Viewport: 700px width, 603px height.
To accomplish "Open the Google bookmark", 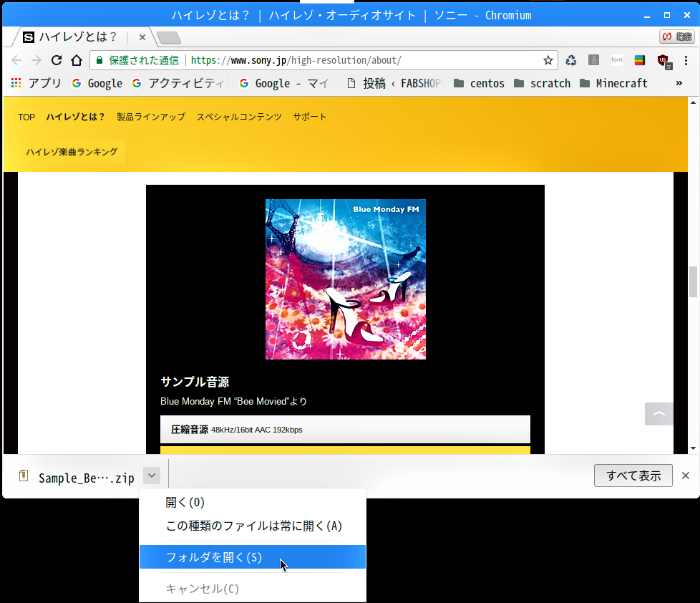I will click(x=97, y=84).
